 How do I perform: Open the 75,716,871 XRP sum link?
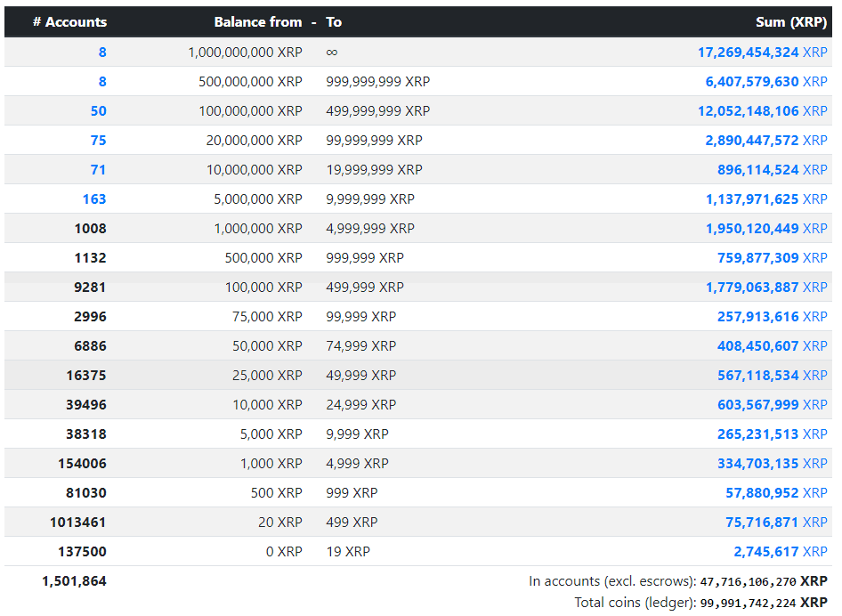click(776, 522)
